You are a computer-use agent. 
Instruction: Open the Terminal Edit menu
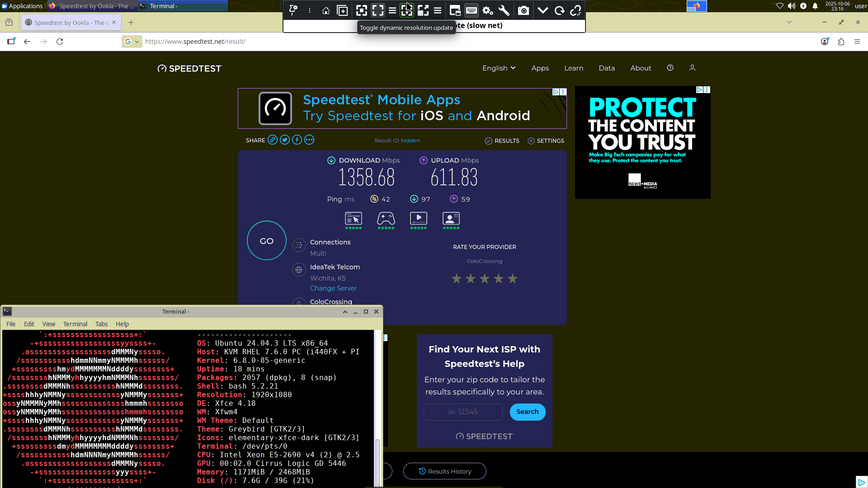[x=29, y=324]
